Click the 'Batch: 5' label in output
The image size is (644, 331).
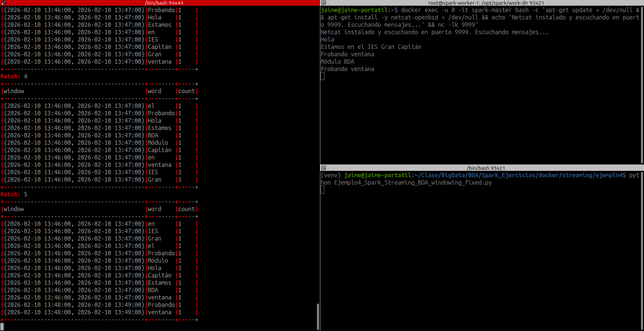14,194
